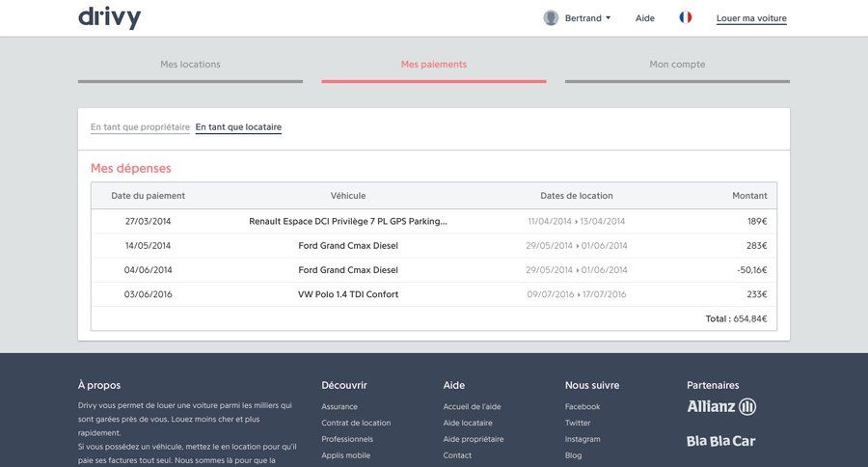Click rental dates in the 283€ row
Image resolution: width=868 pixels, height=467 pixels.
[x=577, y=245]
